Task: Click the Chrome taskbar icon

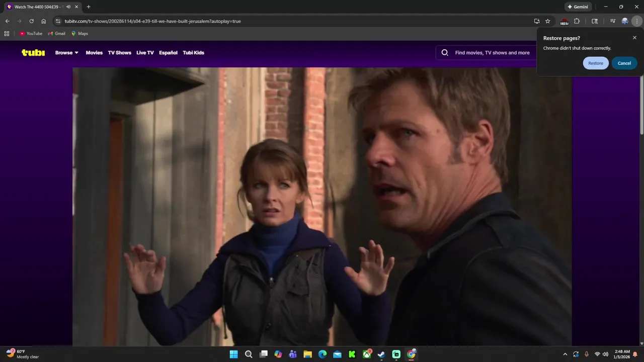Action: coord(411,354)
